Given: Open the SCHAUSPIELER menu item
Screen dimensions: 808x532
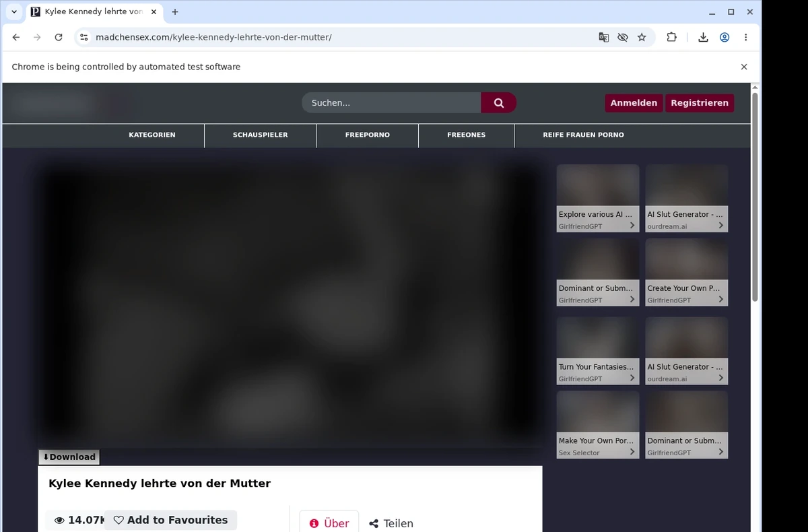Looking at the screenshot, I should (x=261, y=135).
